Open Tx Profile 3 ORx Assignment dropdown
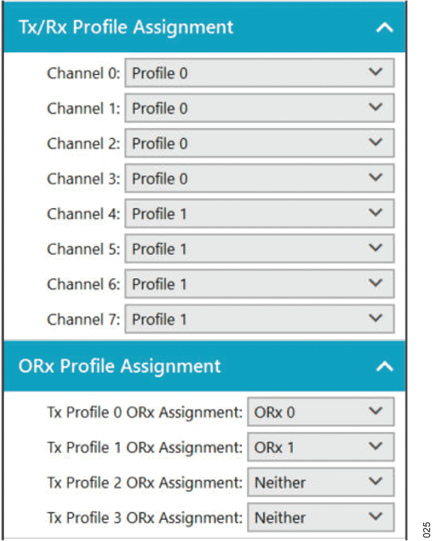Screen dimensions: 435x541 pyautogui.click(x=321, y=518)
